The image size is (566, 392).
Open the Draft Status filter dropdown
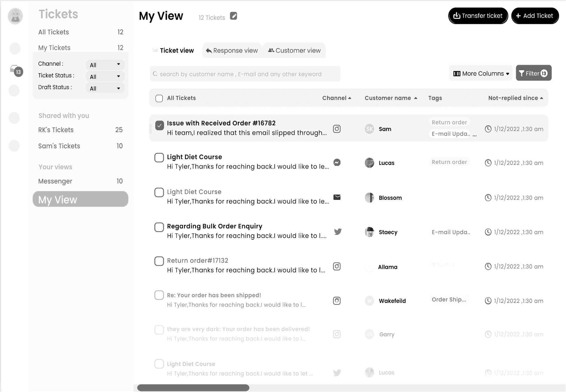click(105, 88)
